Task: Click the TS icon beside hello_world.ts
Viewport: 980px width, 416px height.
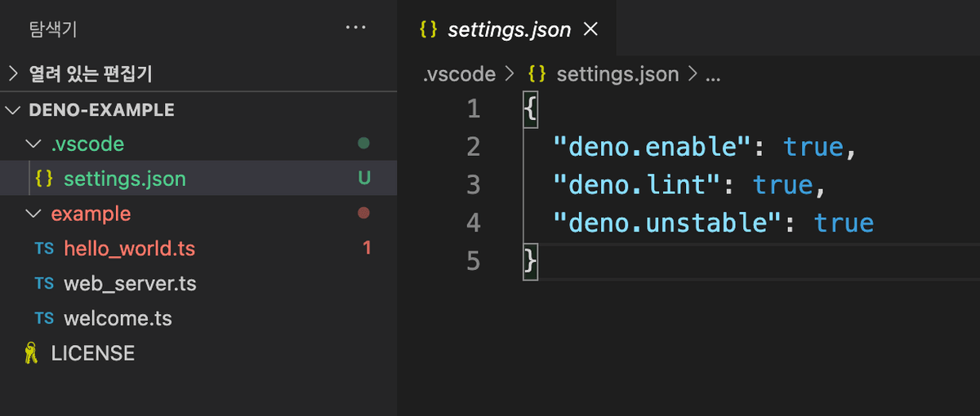Action: click(44, 248)
